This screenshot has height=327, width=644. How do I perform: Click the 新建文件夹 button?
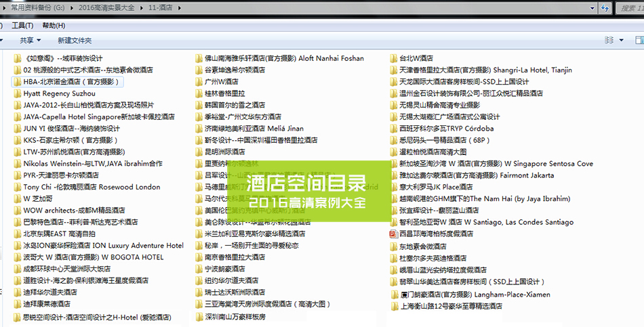(x=75, y=40)
